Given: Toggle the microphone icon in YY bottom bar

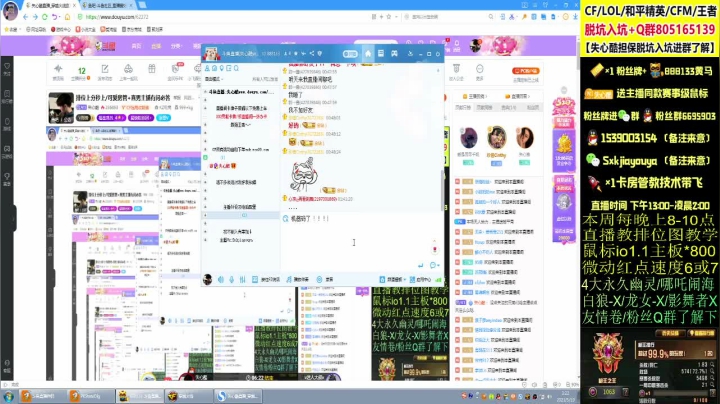Looking at the screenshot, I should (x=231, y=279).
